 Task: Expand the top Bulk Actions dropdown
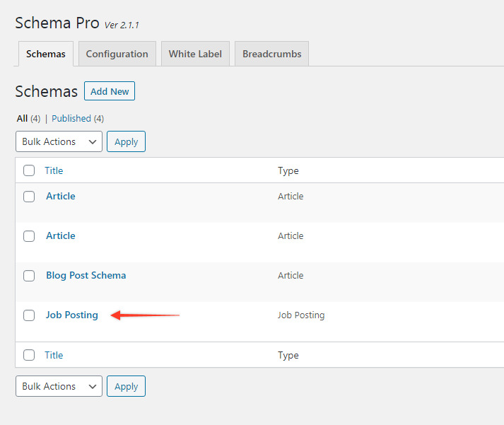pyautogui.click(x=59, y=141)
